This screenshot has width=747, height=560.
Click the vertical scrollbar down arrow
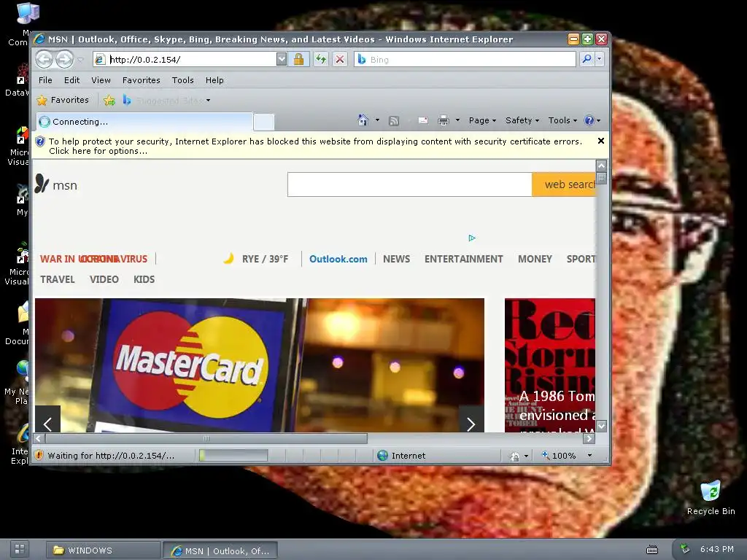point(601,426)
